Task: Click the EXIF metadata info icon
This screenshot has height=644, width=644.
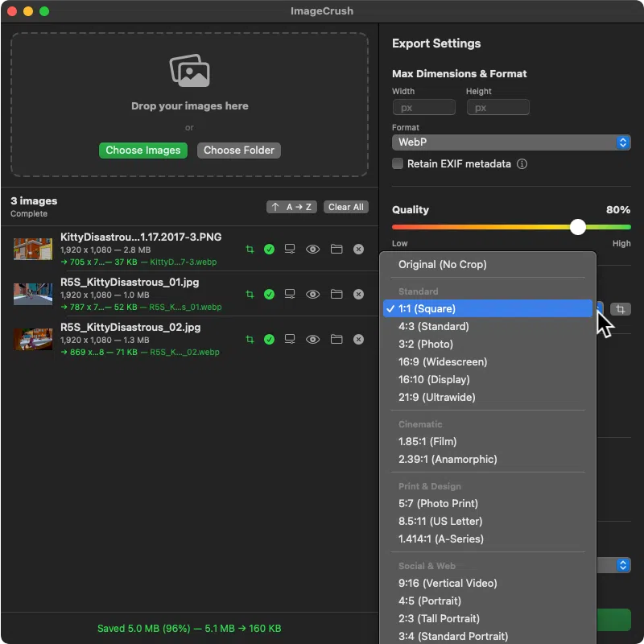Action: tap(522, 164)
